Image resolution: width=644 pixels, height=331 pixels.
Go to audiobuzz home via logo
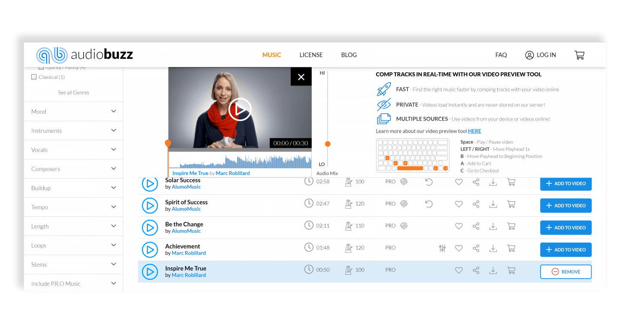point(85,55)
